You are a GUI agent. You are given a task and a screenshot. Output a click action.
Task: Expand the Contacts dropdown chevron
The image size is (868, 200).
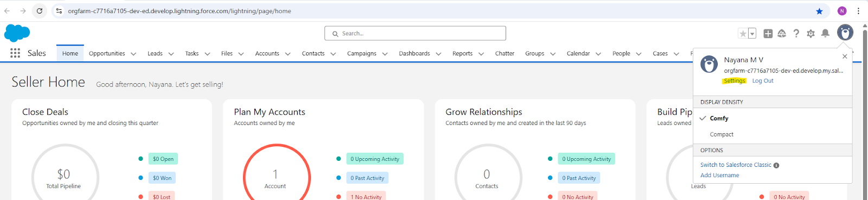[333, 54]
